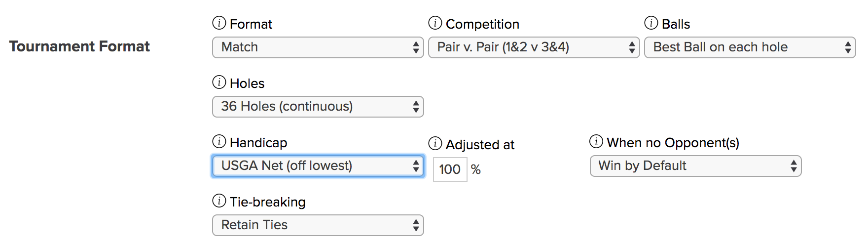This screenshot has width=868, height=247.
Task: Open the Tie-breaking dropdown showing Retain Ties
Action: pos(318,225)
